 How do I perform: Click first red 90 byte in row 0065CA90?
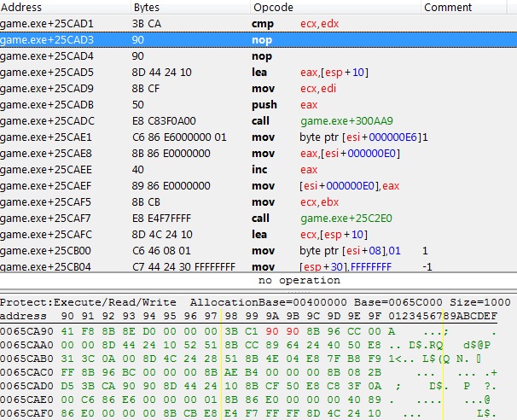(x=272, y=331)
